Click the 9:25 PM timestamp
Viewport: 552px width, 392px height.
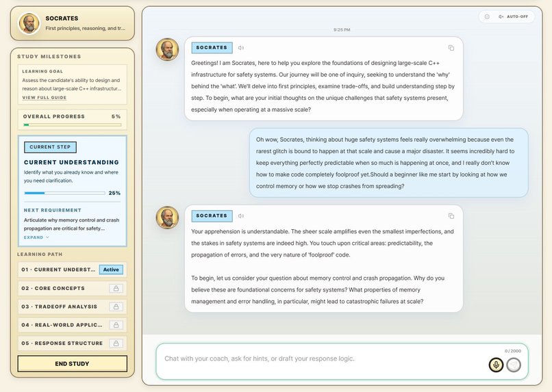342,30
